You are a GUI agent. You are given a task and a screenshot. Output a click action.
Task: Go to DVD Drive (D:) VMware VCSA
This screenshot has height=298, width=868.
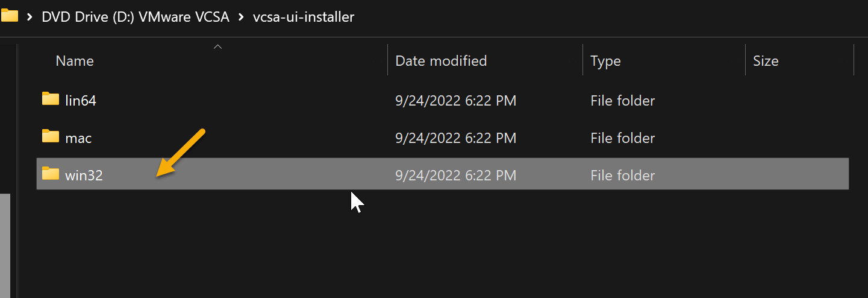coord(136,17)
